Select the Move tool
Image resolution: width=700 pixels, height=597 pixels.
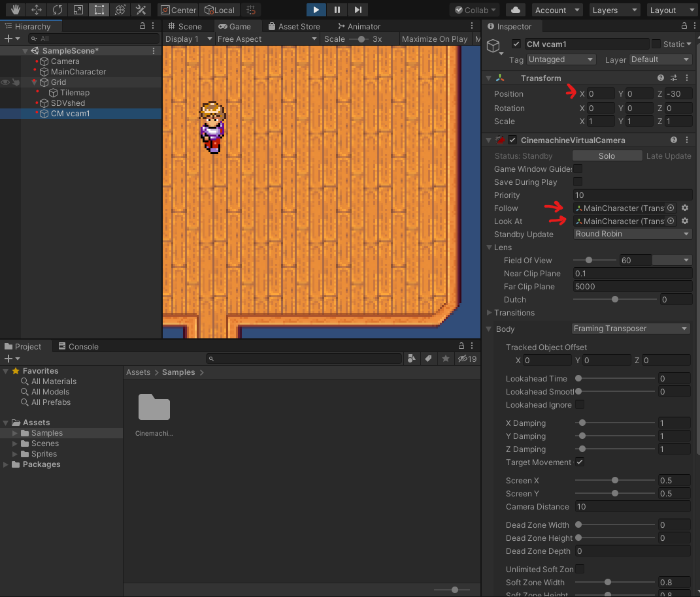point(36,10)
